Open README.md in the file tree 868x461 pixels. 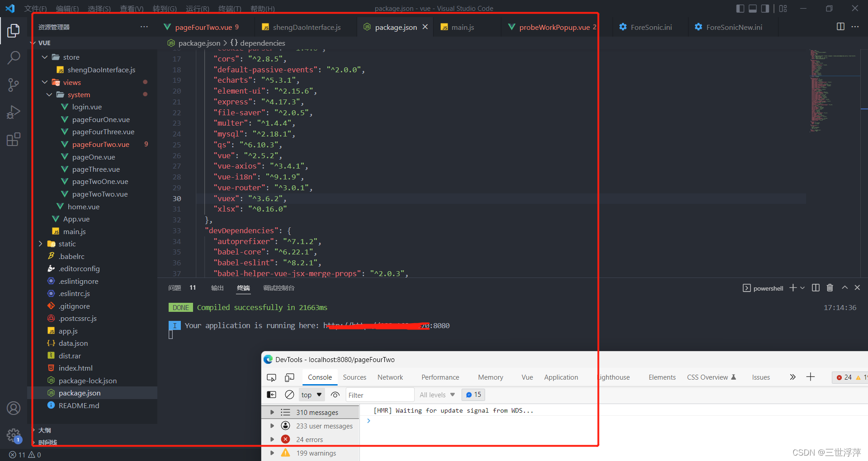(79, 406)
